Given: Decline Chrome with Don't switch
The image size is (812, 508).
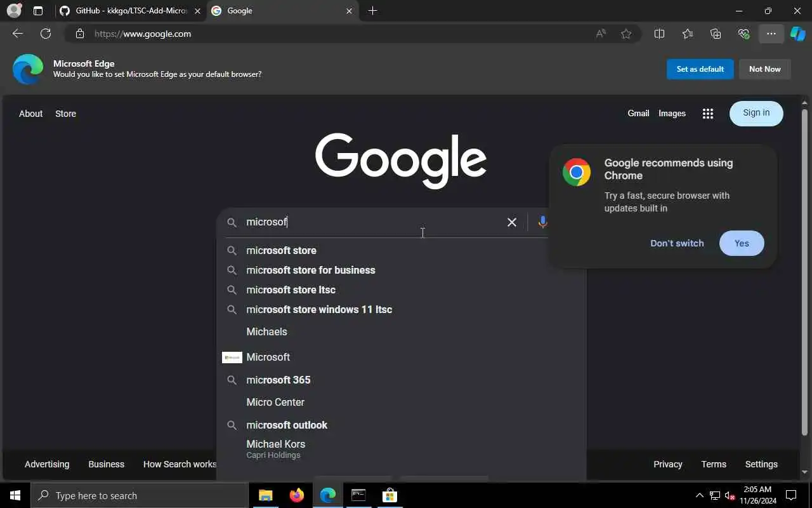Looking at the screenshot, I should click(677, 243).
